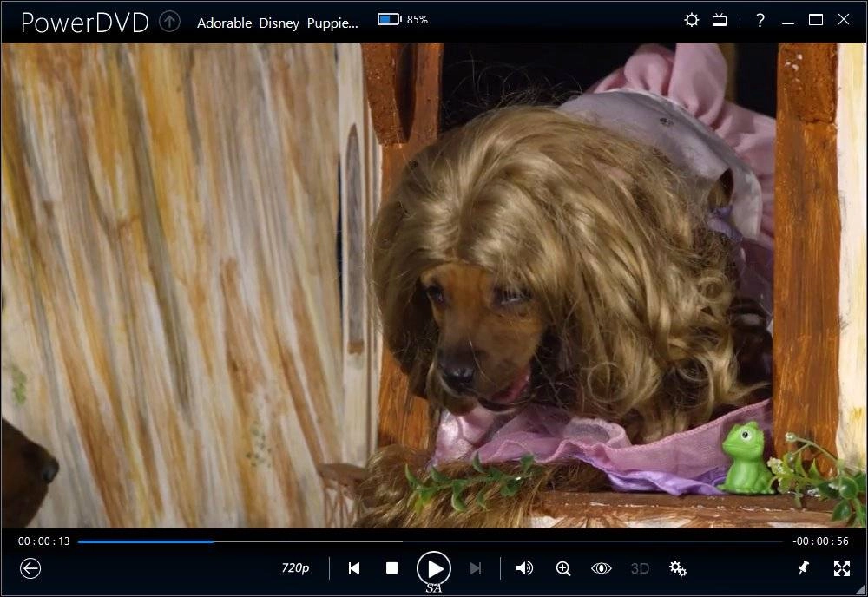
Task: Mute the volume speaker icon
Action: (524, 568)
